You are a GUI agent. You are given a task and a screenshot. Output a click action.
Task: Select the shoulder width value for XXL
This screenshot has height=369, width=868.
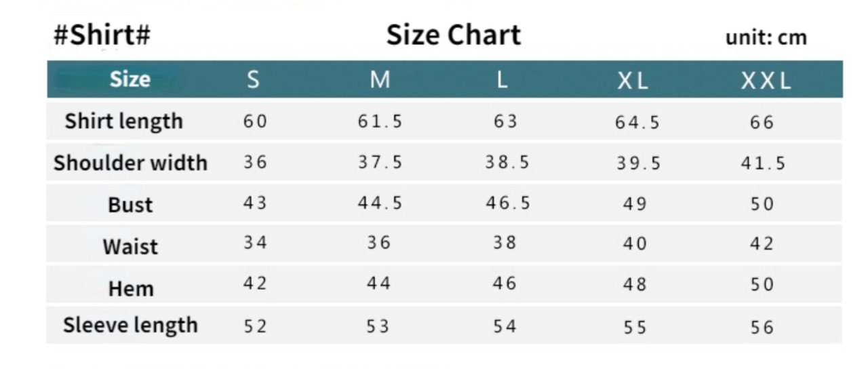coord(763,163)
